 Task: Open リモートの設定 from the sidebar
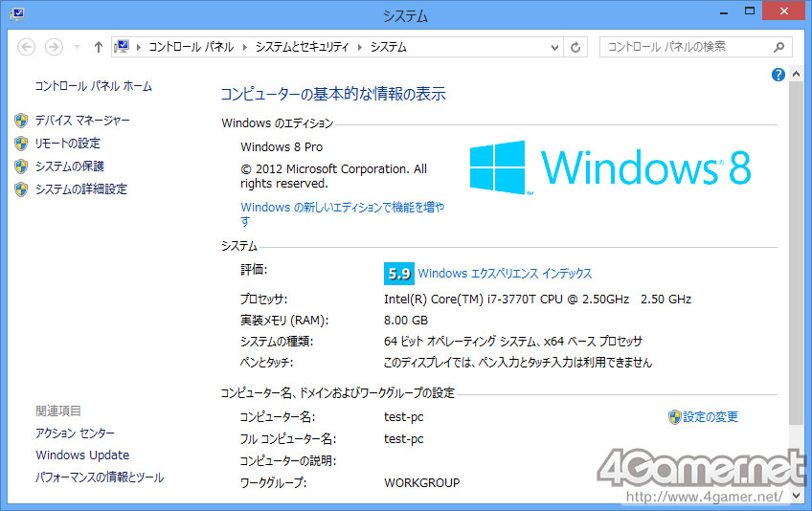point(67,144)
